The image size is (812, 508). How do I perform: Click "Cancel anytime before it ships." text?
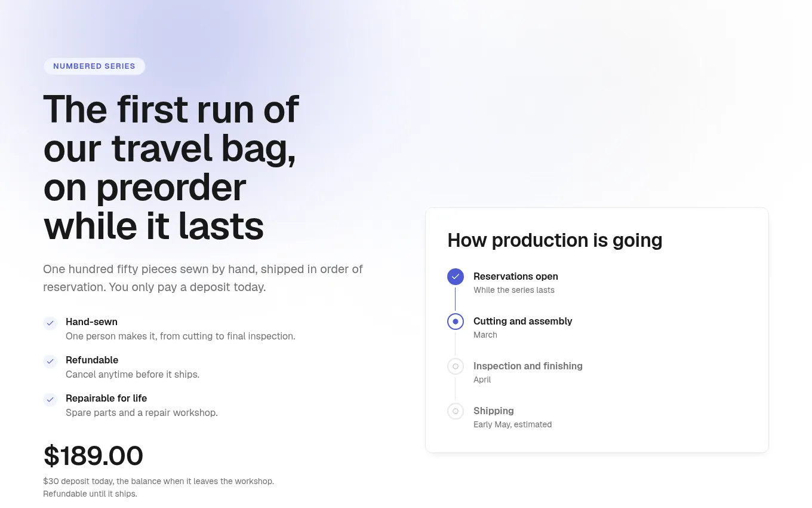pos(133,374)
